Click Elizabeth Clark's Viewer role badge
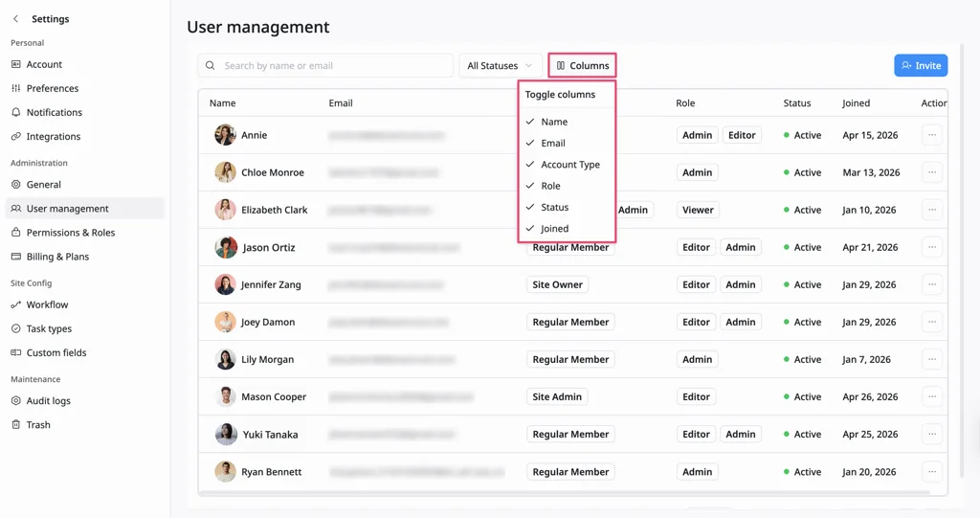 [698, 211]
